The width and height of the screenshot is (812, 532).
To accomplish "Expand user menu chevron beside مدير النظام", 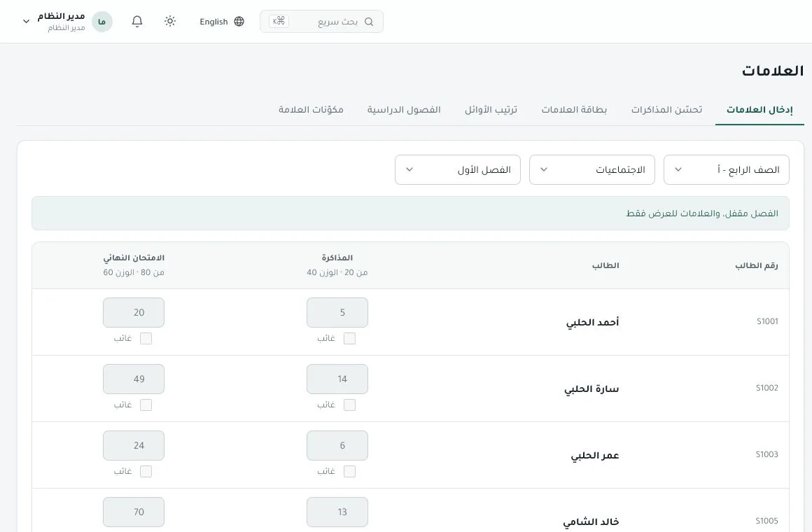I will click(x=26, y=22).
